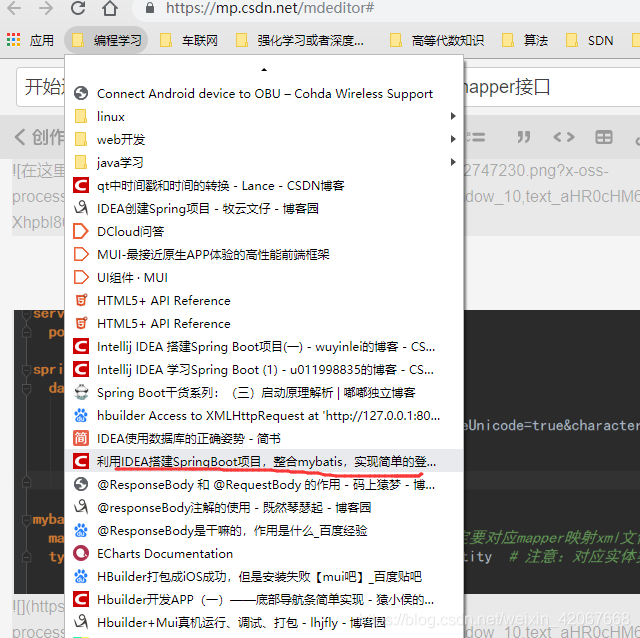Image resolution: width=640 pixels, height=638 pixels.
Task: Click the 简书 icon beside IDEA使用数据库
Action: 81,438
